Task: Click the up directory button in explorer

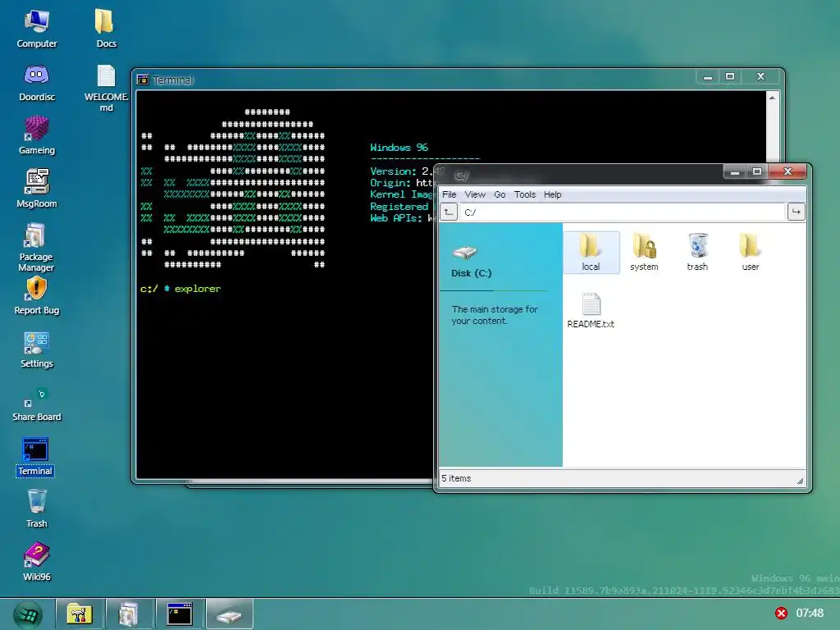Action: tap(449, 212)
